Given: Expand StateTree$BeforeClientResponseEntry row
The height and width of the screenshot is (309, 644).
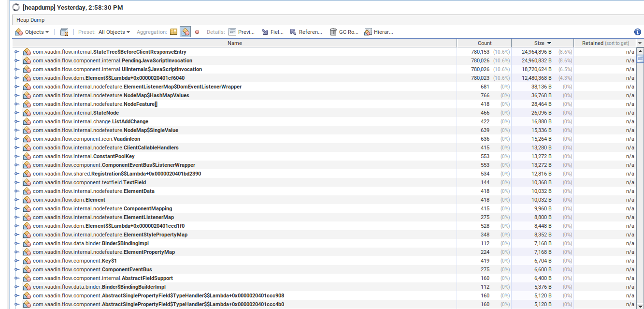Looking at the screenshot, I should (17, 52).
